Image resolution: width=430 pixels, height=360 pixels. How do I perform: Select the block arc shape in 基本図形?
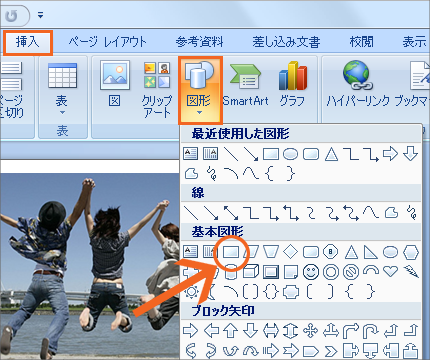[371, 270]
